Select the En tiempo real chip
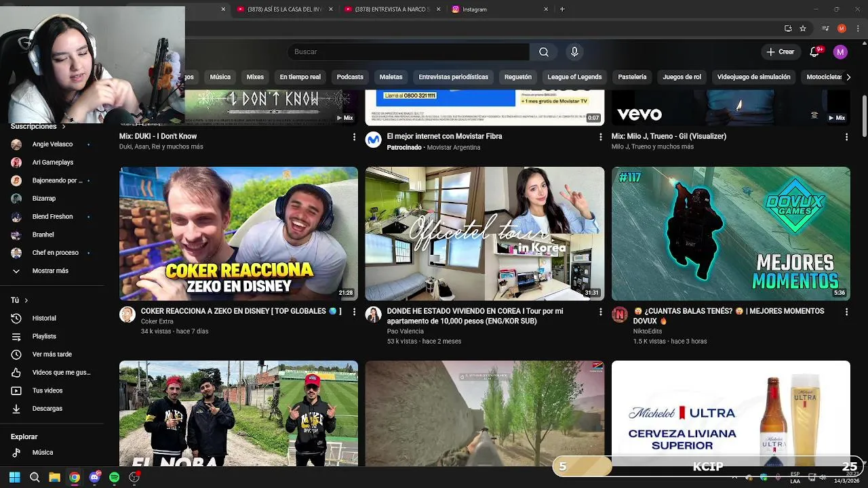This screenshot has width=868, height=488. [300, 77]
